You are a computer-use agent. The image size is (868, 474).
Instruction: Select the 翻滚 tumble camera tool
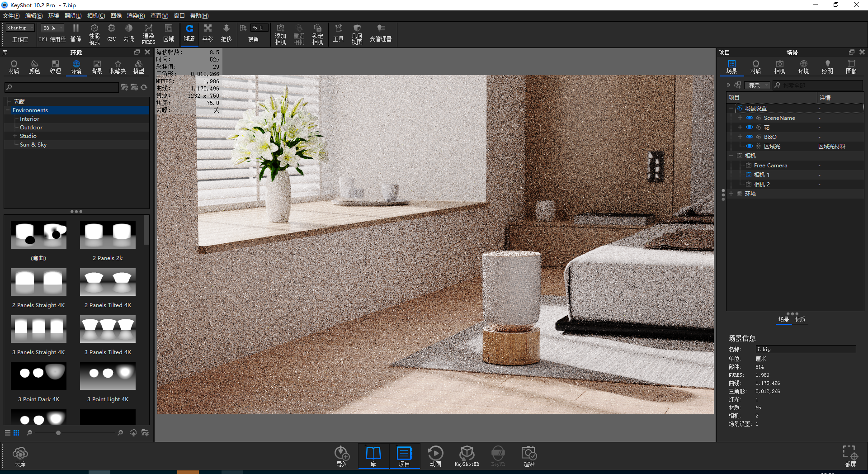coord(189,34)
